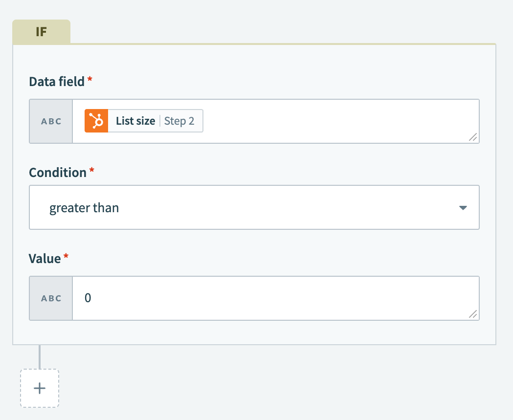This screenshot has height=420, width=513.
Task: Toggle the List size field mapping pill
Action: [143, 120]
